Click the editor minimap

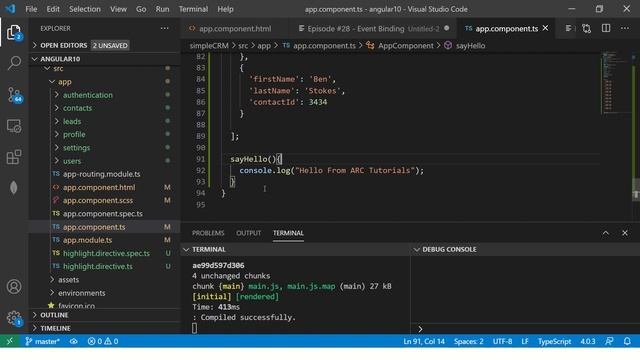point(615,82)
